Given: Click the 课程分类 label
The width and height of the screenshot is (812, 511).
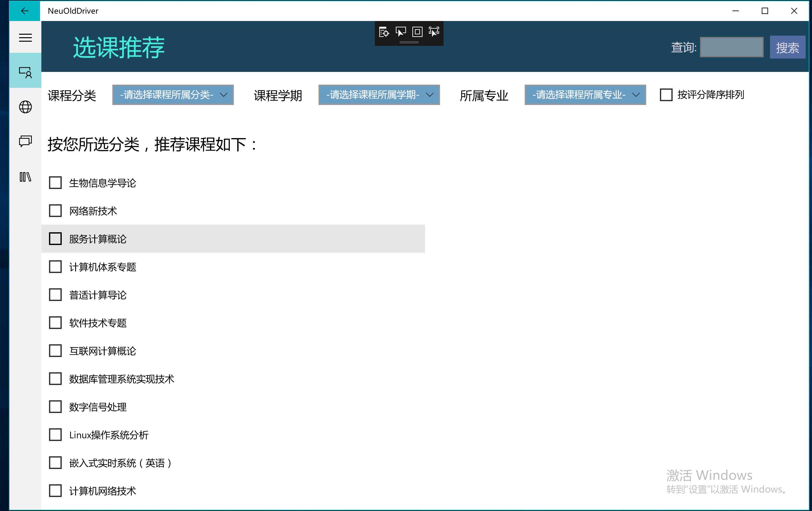Looking at the screenshot, I should point(72,95).
